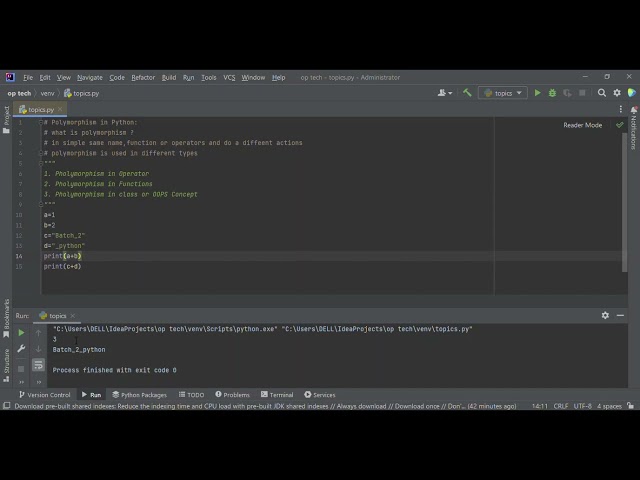Click the editor vertical scrollbar
The image size is (640, 480).
click(x=624, y=202)
